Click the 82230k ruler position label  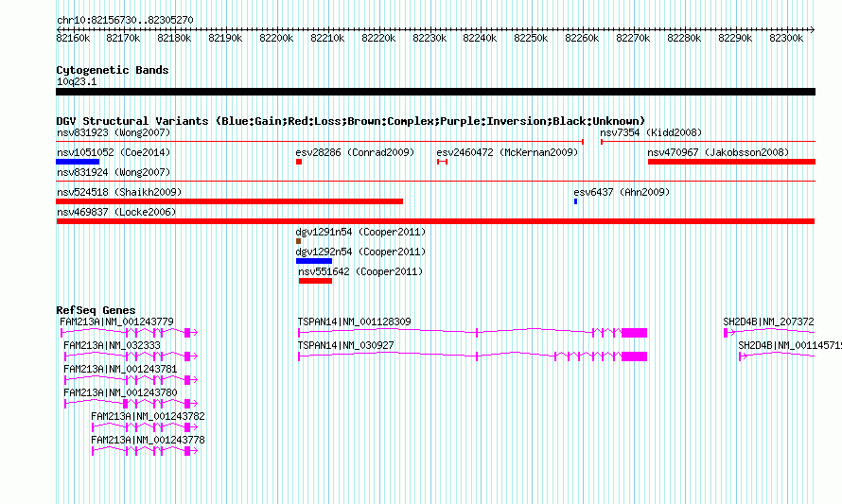(x=430, y=38)
